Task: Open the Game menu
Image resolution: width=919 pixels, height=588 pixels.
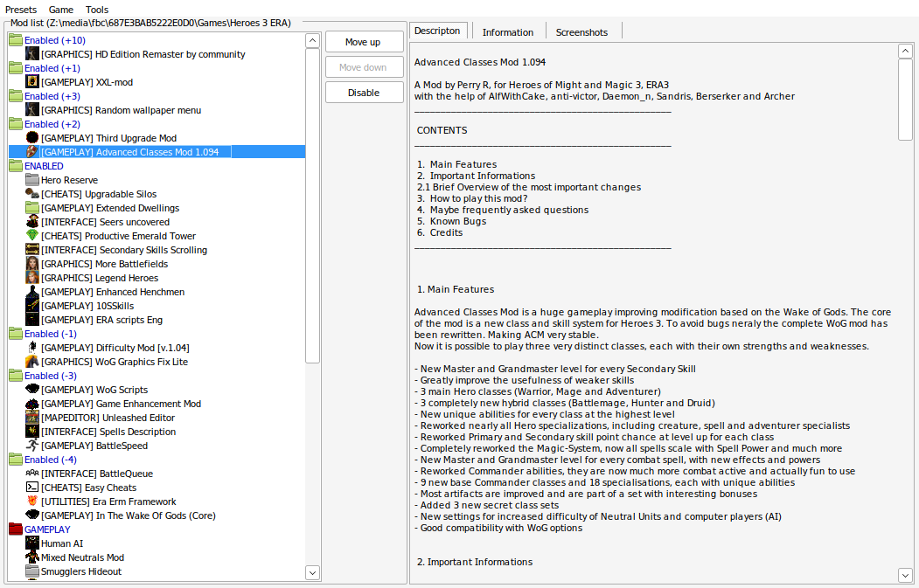Action: coord(61,10)
